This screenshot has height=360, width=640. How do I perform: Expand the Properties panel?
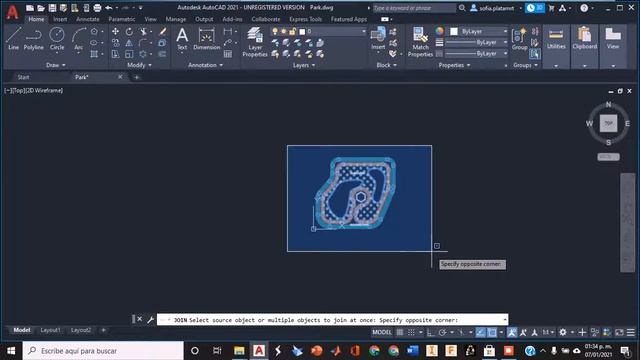click(x=454, y=65)
